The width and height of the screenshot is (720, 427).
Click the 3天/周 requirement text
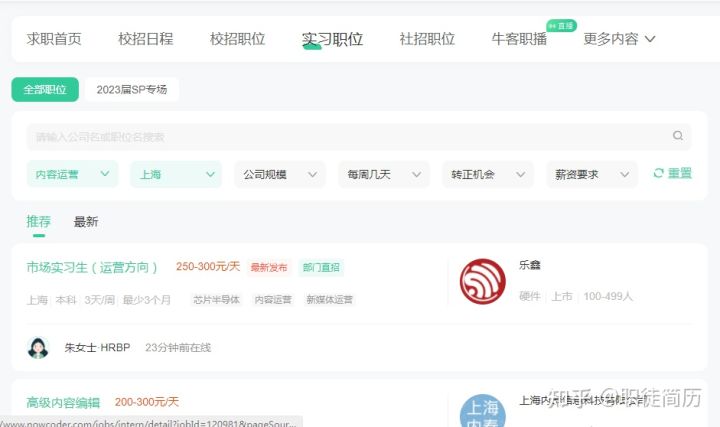[x=100, y=300]
